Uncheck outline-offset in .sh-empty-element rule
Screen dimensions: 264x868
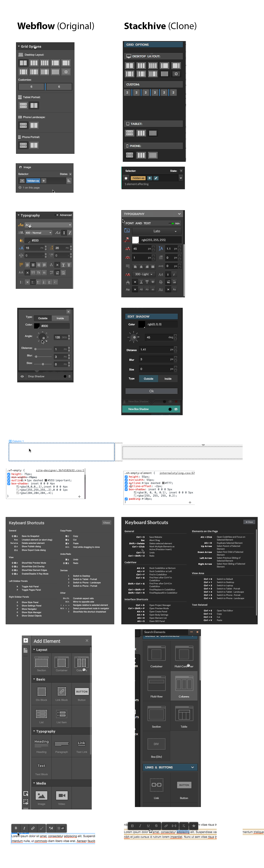tap(126, 486)
